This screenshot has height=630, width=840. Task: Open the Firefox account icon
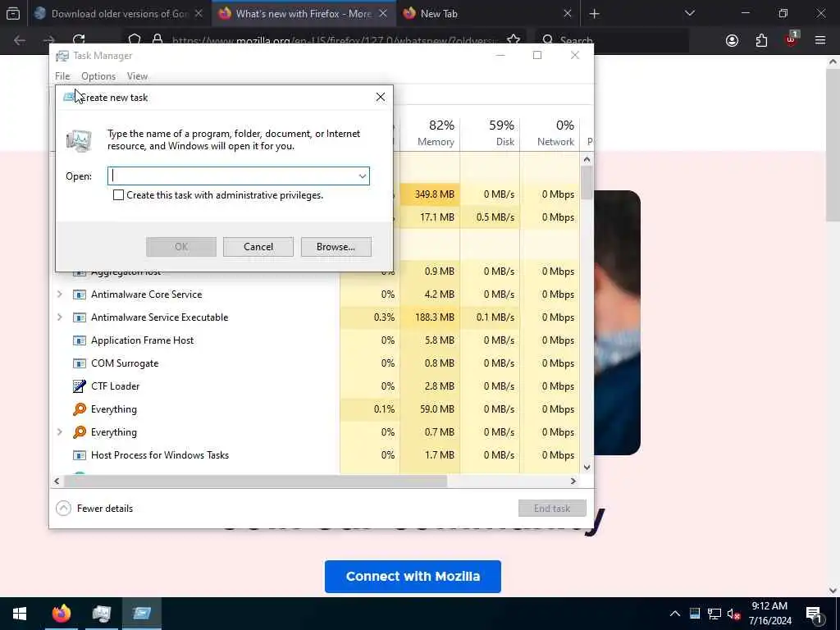(732, 40)
